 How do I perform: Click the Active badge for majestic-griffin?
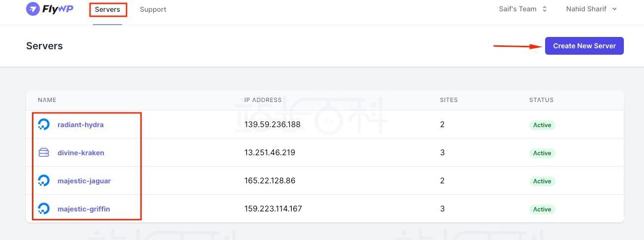point(542,209)
